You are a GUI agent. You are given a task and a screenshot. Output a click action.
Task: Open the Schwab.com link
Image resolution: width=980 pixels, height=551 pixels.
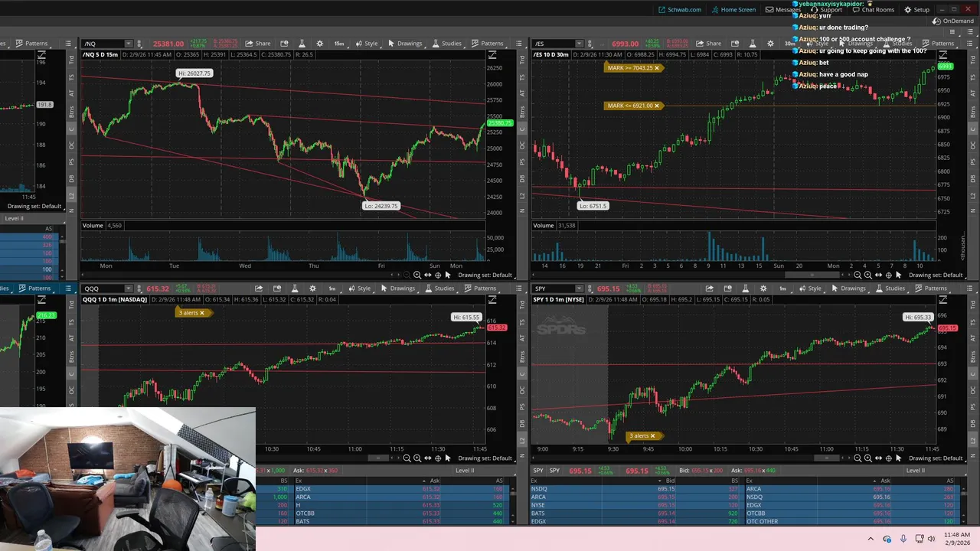(x=680, y=10)
